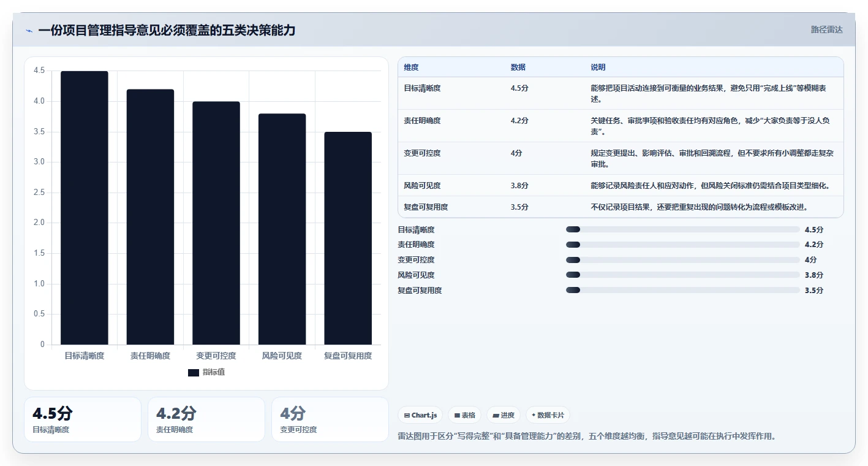Click the 复盘可复用度 progress bar
868x466 pixels.
click(683, 290)
